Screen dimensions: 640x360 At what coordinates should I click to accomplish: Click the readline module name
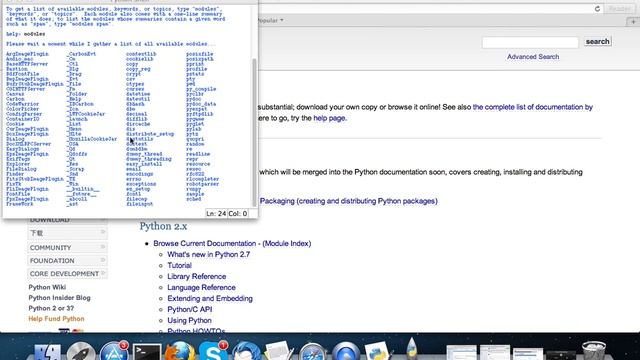click(198, 154)
